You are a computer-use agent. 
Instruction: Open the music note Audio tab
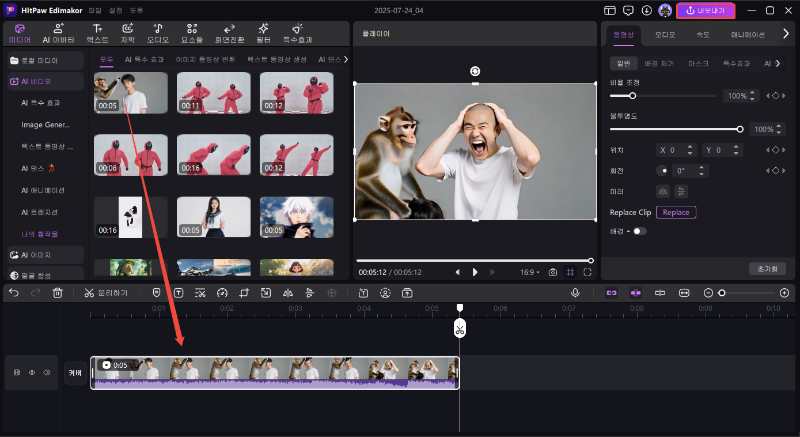click(158, 34)
